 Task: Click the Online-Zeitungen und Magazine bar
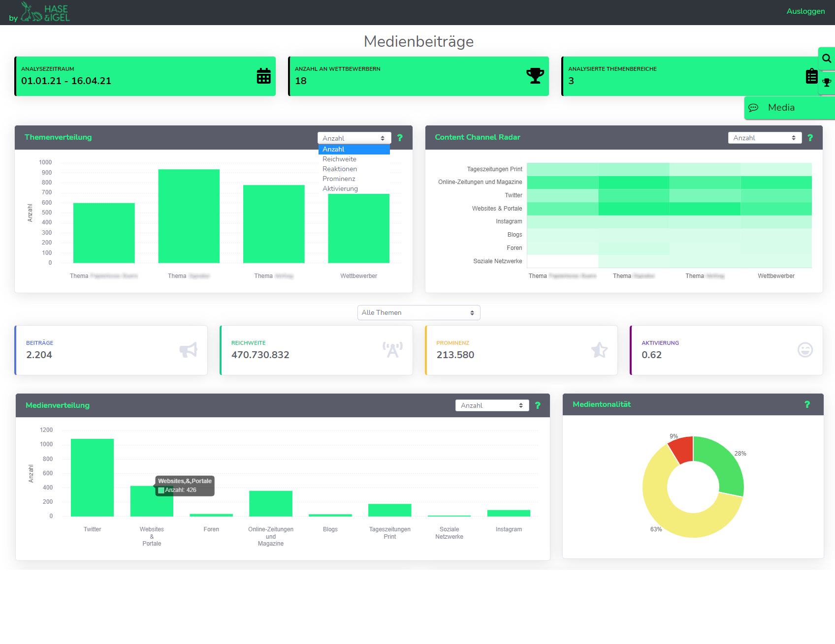pyautogui.click(x=271, y=503)
